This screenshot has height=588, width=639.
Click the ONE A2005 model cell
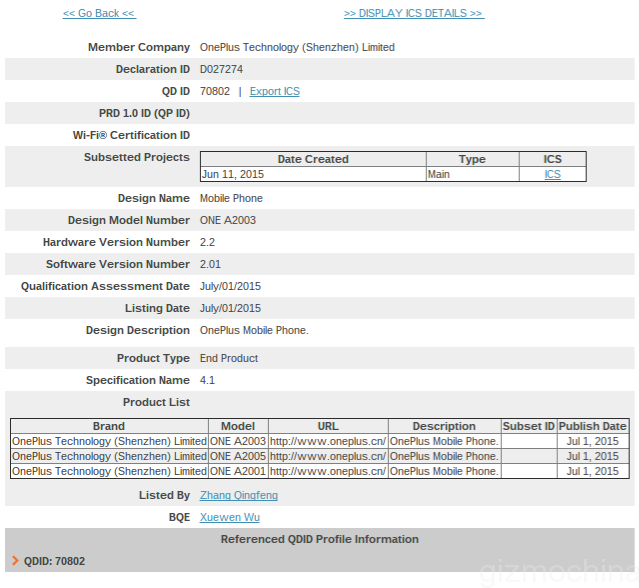point(238,456)
